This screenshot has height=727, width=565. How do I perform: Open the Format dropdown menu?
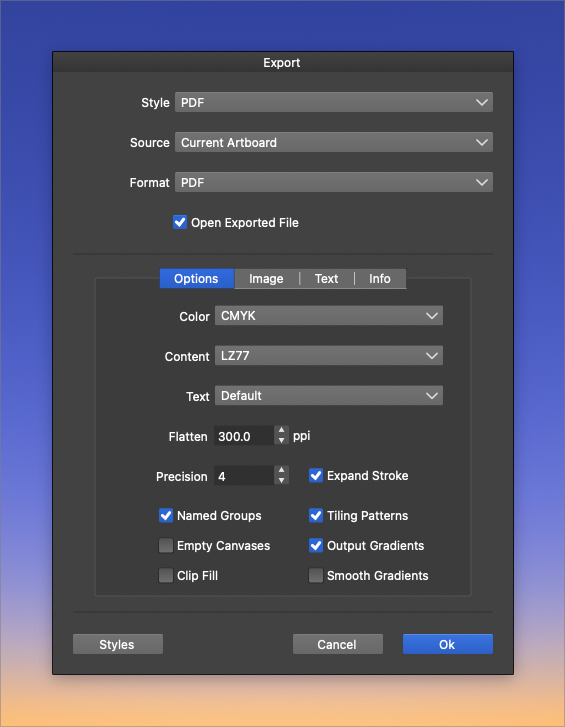click(334, 182)
